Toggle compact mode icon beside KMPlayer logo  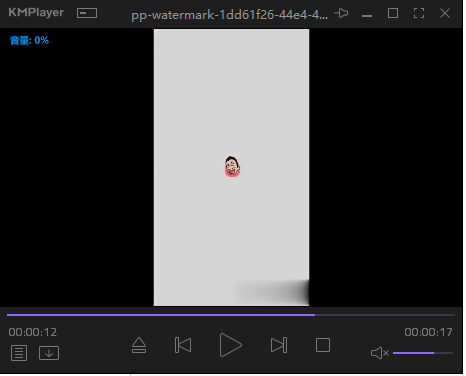tap(87, 13)
